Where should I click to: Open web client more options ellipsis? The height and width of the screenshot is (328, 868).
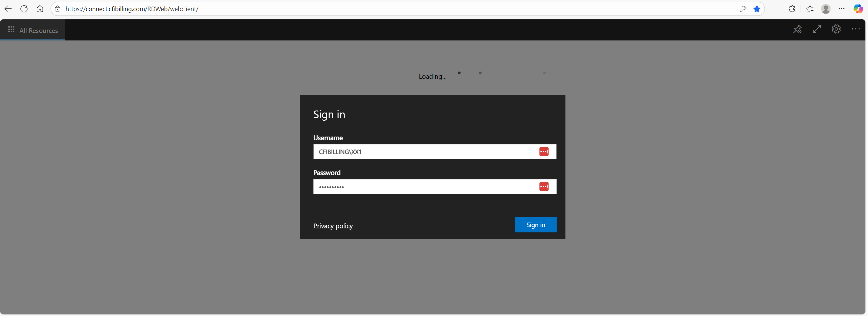856,29
